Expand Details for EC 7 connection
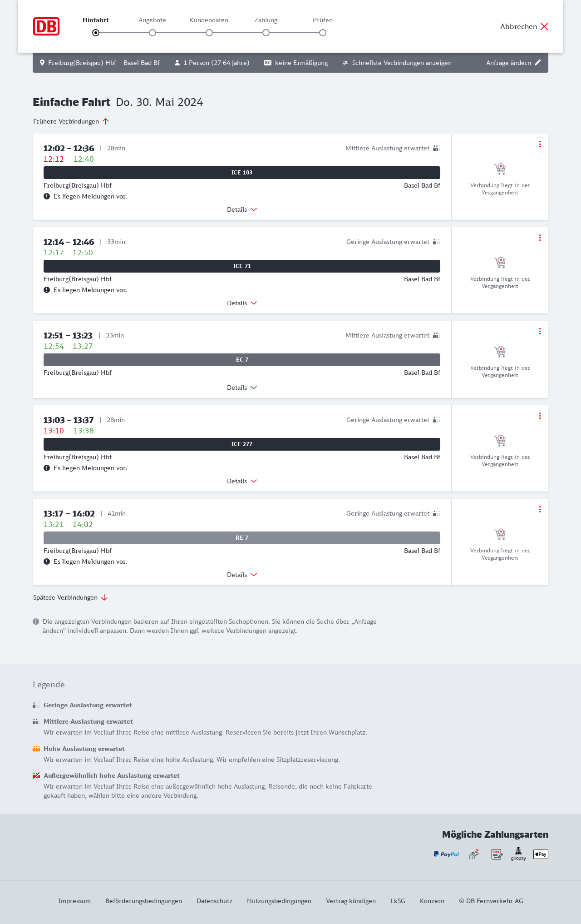Image resolution: width=581 pixels, height=924 pixels. 242,387
